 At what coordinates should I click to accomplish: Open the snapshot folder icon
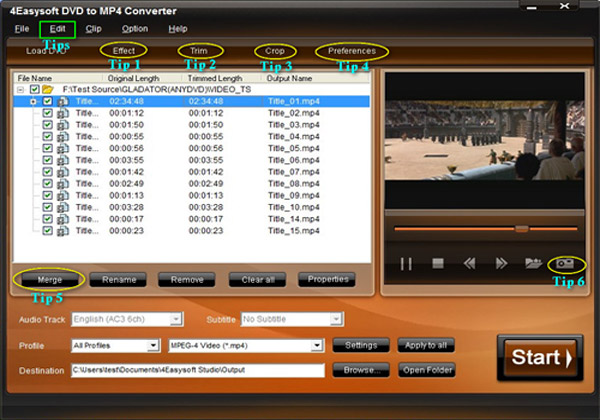(x=533, y=263)
